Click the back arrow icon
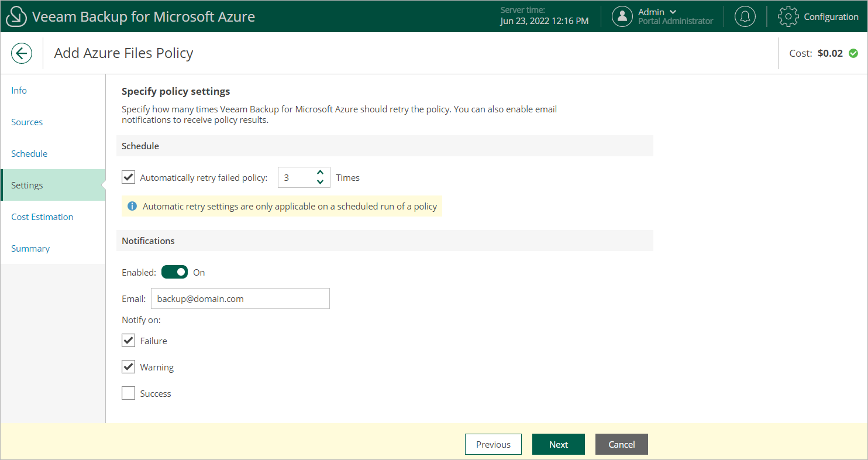This screenshot has width=868, height=460. 22,53
